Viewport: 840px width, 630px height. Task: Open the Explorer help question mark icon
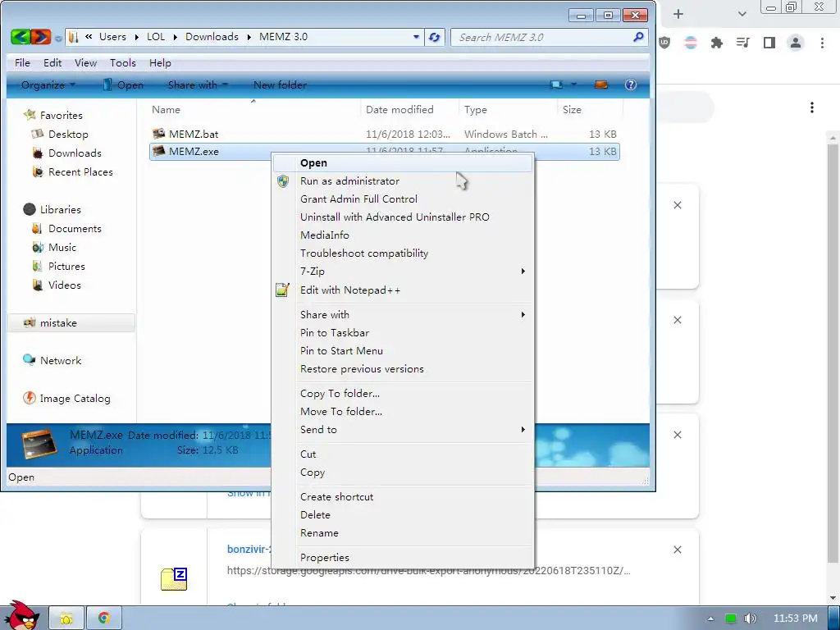click(x=631, y=84)
